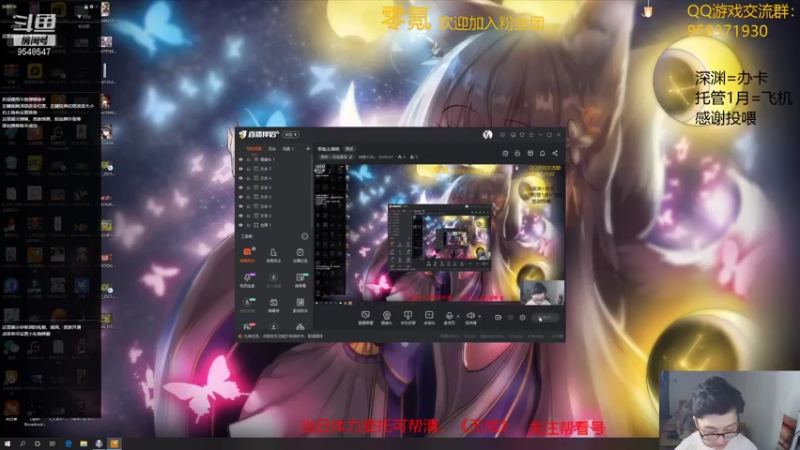Open File Explorer from the taskbar

(83, 444)
